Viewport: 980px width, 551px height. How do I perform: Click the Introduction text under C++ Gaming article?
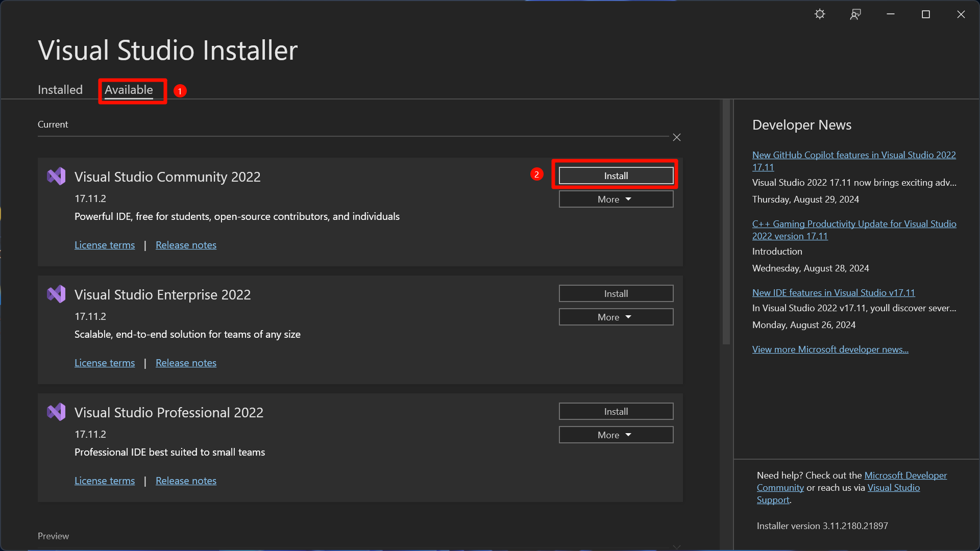click(x=777, y=251)
